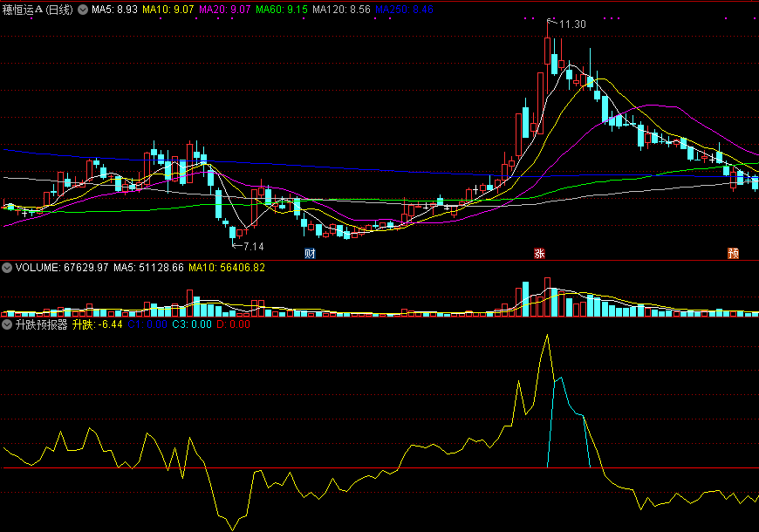Click the 升跌预报器 indicator name
Viewport: 759px width, 532px height.
pyautogui.click(x=41, y=324)
